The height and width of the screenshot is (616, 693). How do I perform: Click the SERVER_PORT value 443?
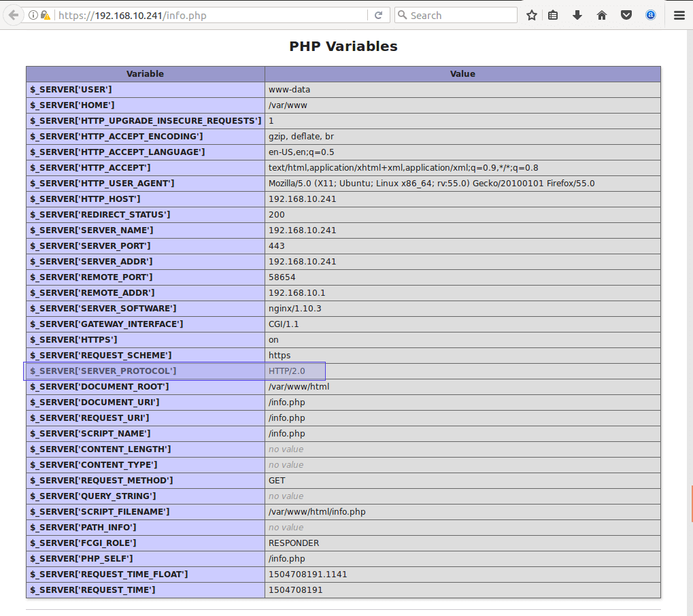coord(276,246)
